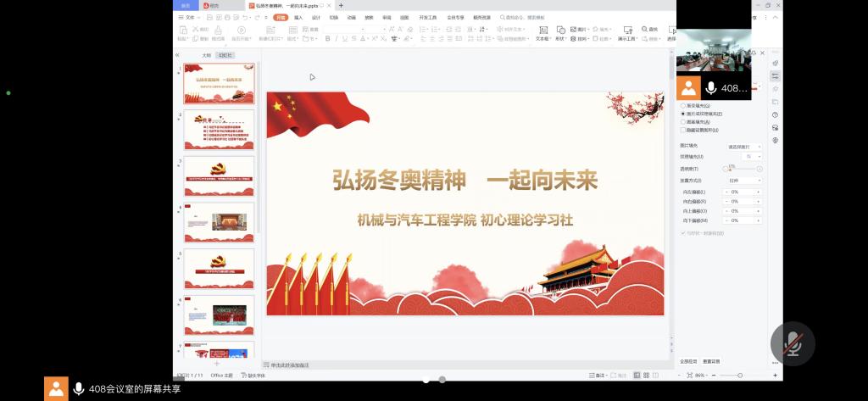Viewport: 868px width, 401px height.
Task: Click the muted microphone floating button
Action: 793,343
